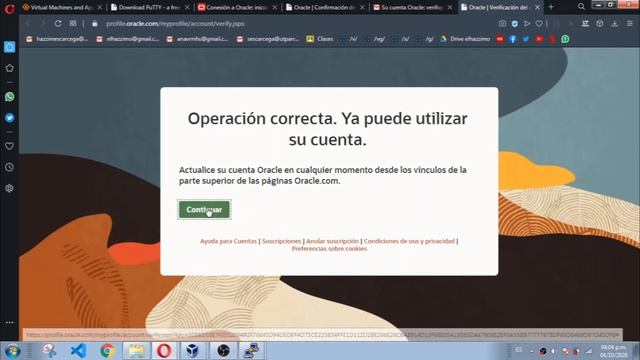The width and height of the screenshot is (640, 360).
Task: Click the padlock site security icon
Action: pyautogui.click(x=95, y=24)
